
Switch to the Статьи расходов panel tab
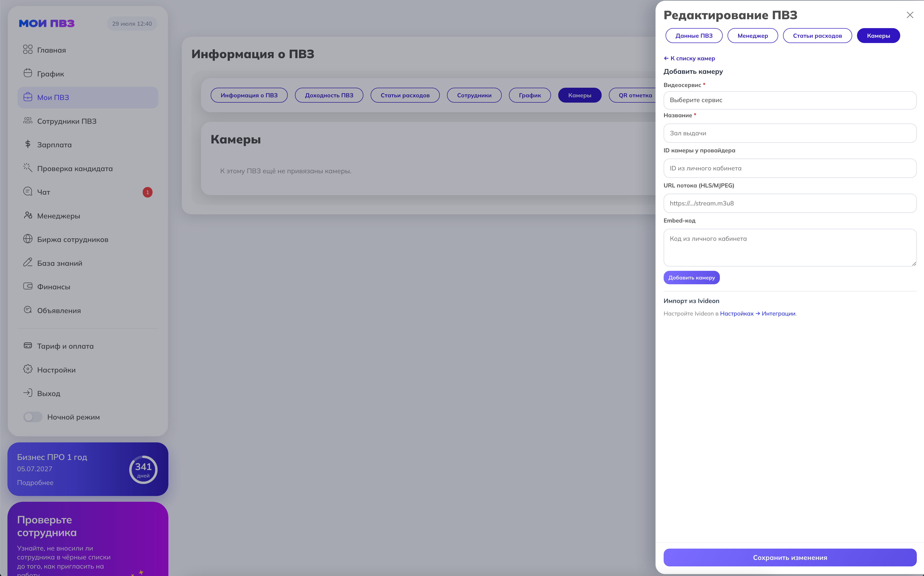[x=817, y=36]
